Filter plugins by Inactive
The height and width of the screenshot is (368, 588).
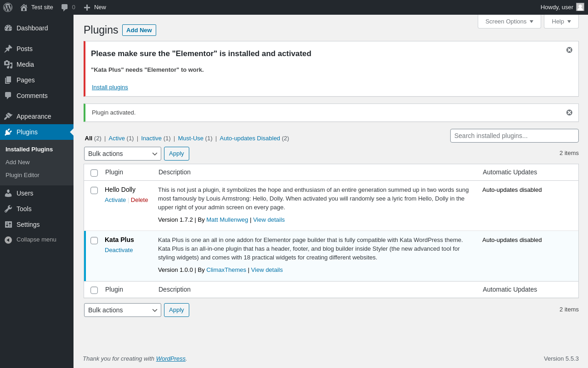pyautogui.click(x=151, y=138)
